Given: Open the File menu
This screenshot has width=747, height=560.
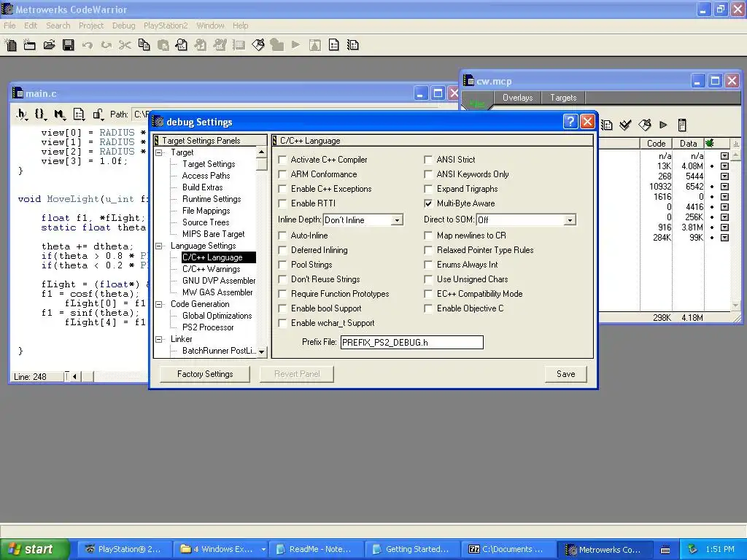Looking at the screenshot, I should click(9, 26).
